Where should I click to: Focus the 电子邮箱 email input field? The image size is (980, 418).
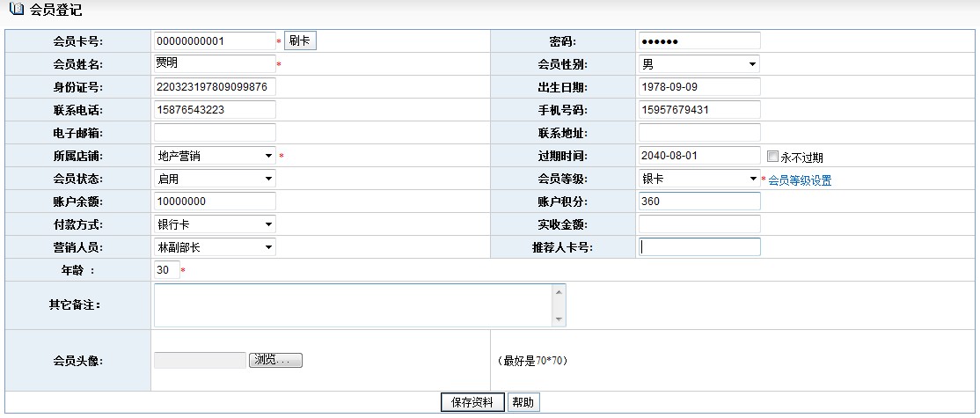click(215, 133)
